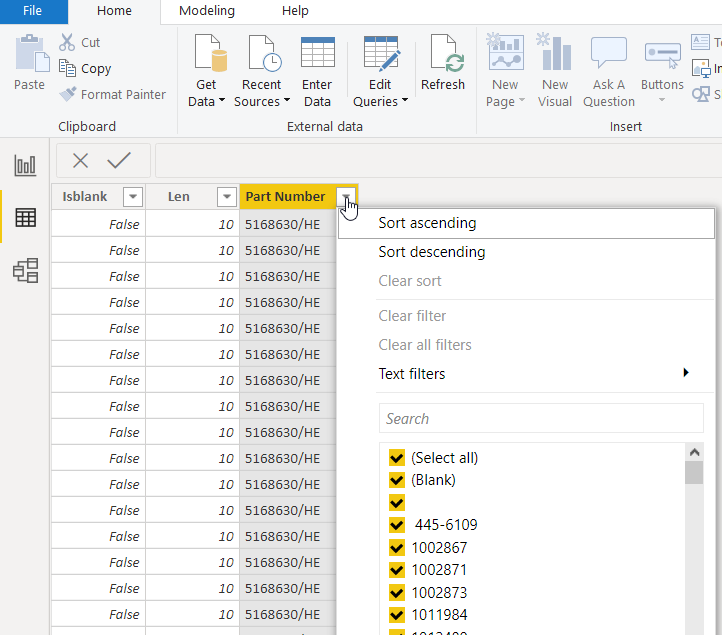Cancel formula with the X icon

point(81,161)
